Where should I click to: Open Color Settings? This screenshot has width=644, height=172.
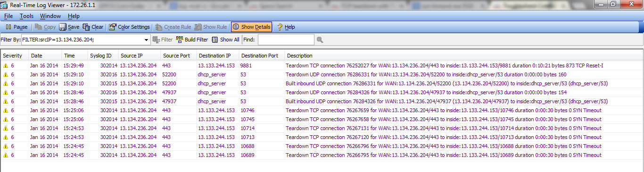point(129,27)
